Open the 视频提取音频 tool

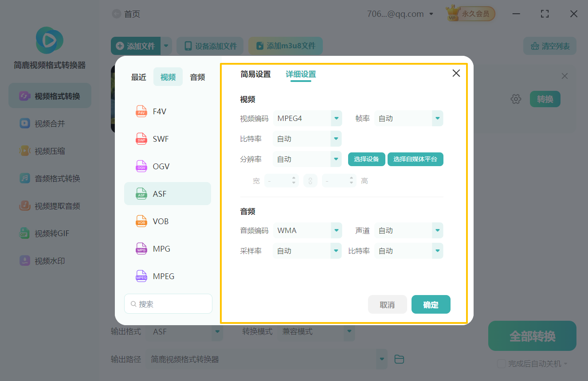click(49, 206)
